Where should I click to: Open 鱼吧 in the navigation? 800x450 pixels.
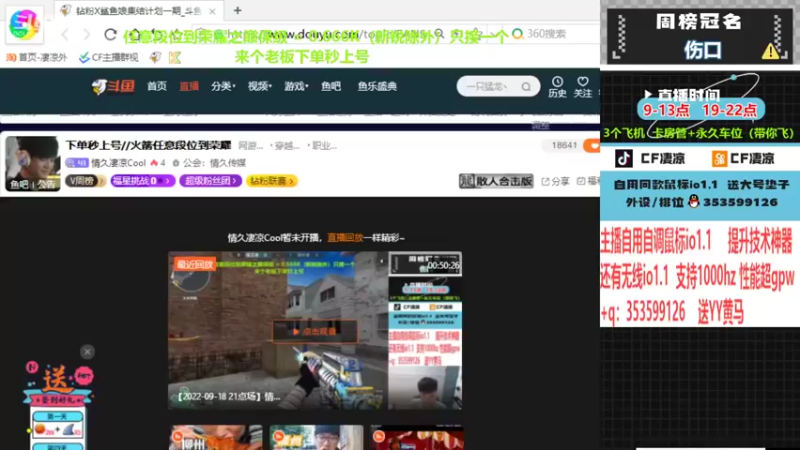coord(331,86)
